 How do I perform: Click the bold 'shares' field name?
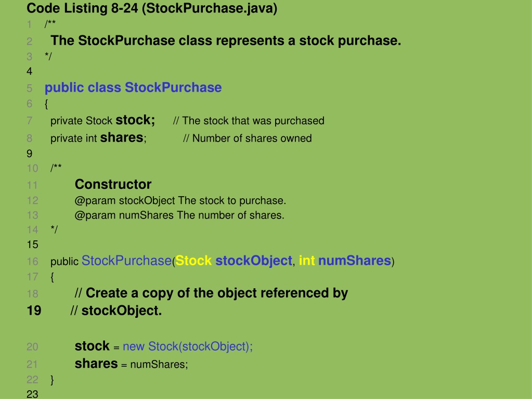[x=122, y=138]
